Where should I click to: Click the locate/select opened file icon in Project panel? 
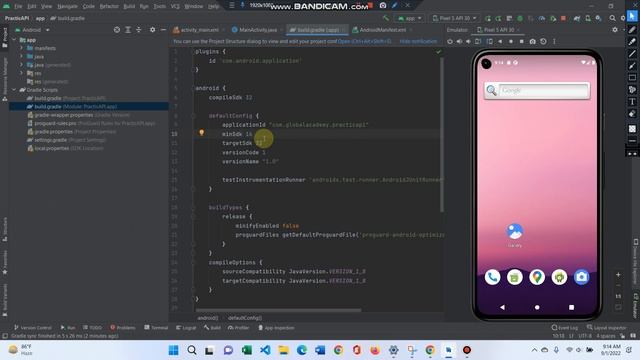pos(117,30)
